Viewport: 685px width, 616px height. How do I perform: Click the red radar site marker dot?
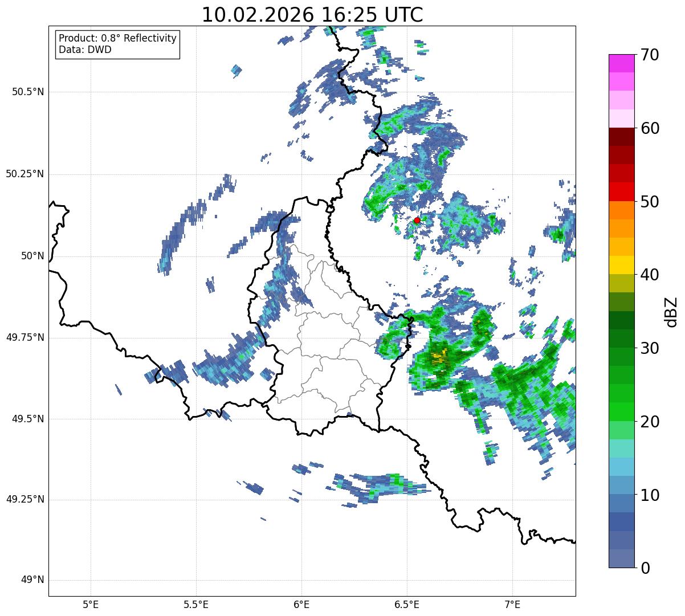[x=417, y=220]
